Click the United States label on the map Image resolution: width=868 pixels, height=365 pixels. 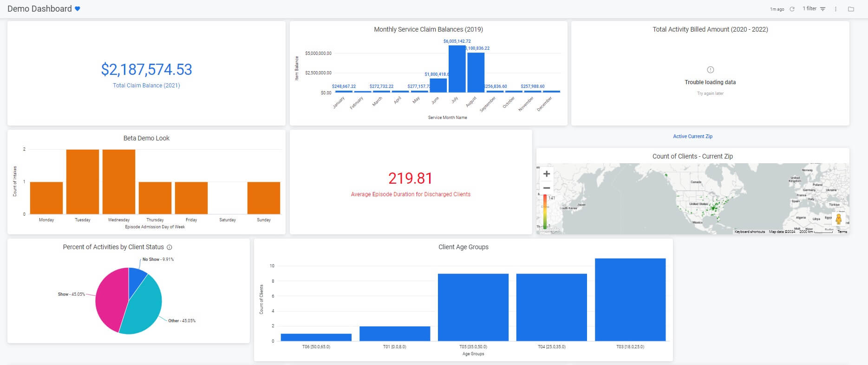(698, 204)
